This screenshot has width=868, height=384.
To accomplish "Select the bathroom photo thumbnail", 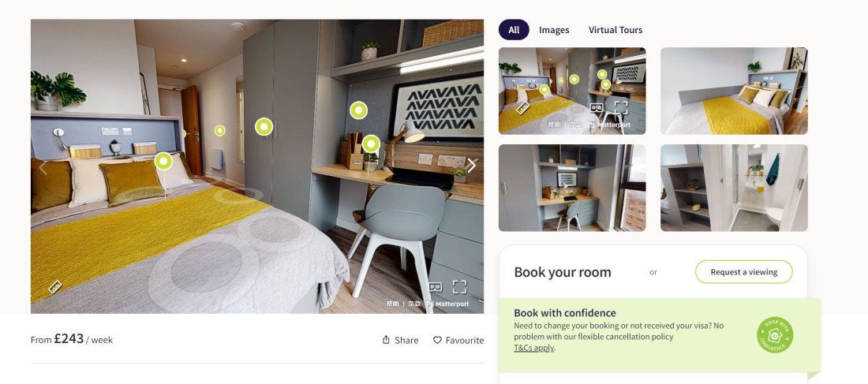I will 734,188.
